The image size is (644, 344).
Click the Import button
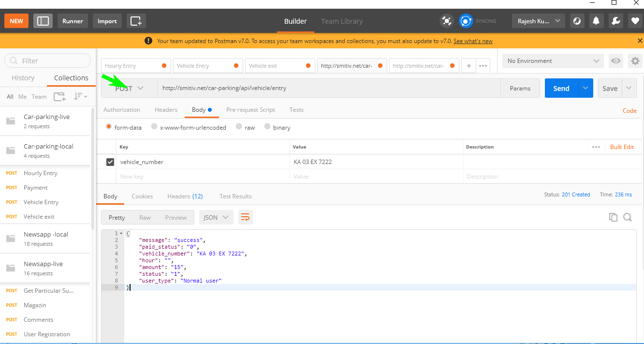[107, 21]
